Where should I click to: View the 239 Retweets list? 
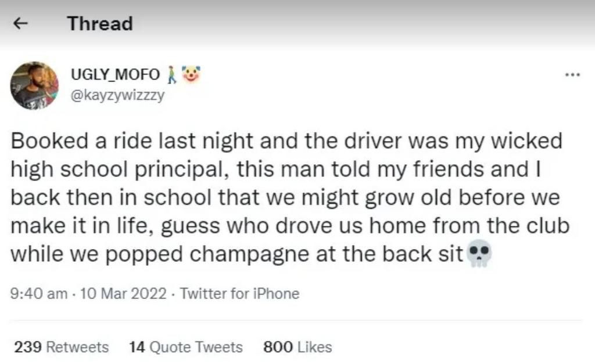click(x=61, y=347)
